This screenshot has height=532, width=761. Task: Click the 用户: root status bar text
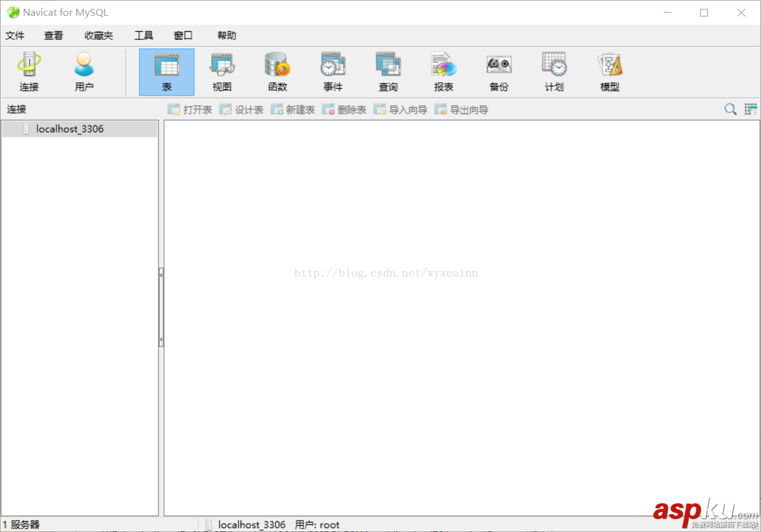pyautogui.click(x=317, y=524)
